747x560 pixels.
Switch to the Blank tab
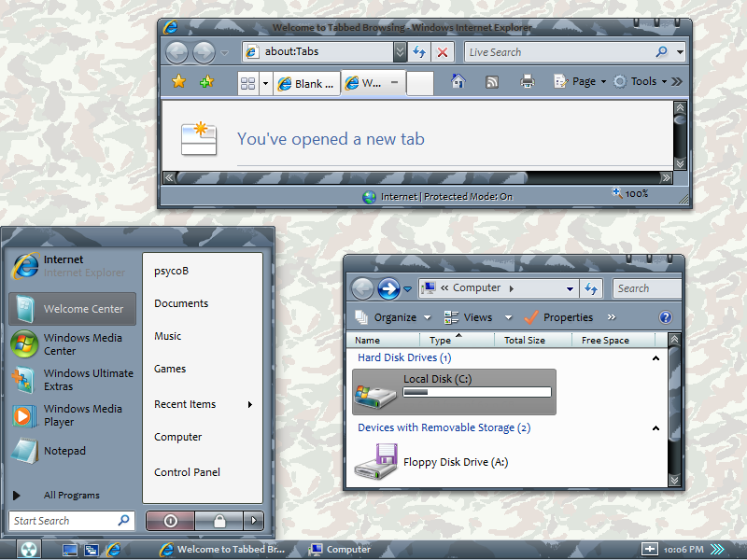pyautogui.click(x=306, y=84)
